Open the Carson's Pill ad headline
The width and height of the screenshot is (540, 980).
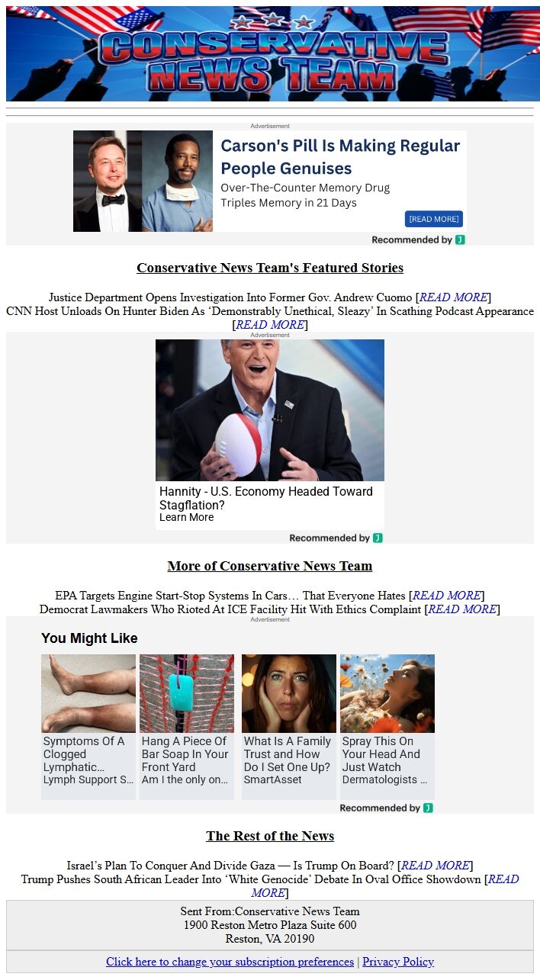coord(340,156)
